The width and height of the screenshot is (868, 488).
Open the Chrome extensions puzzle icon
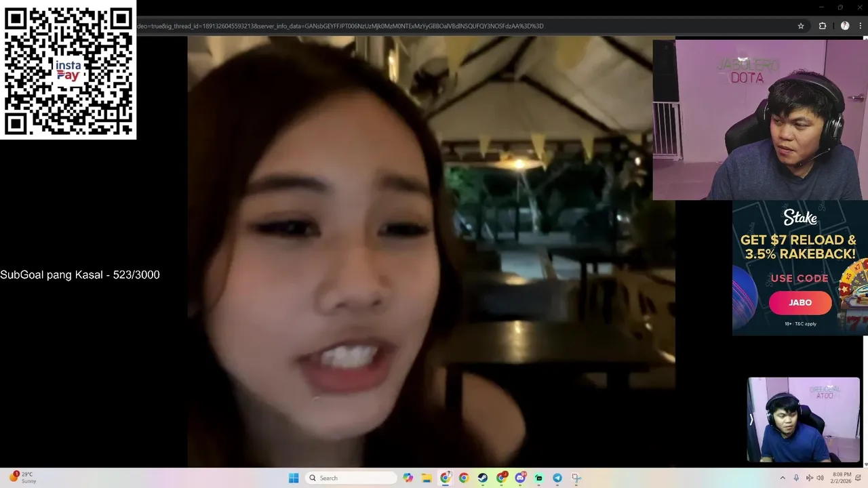pos(823,26)
